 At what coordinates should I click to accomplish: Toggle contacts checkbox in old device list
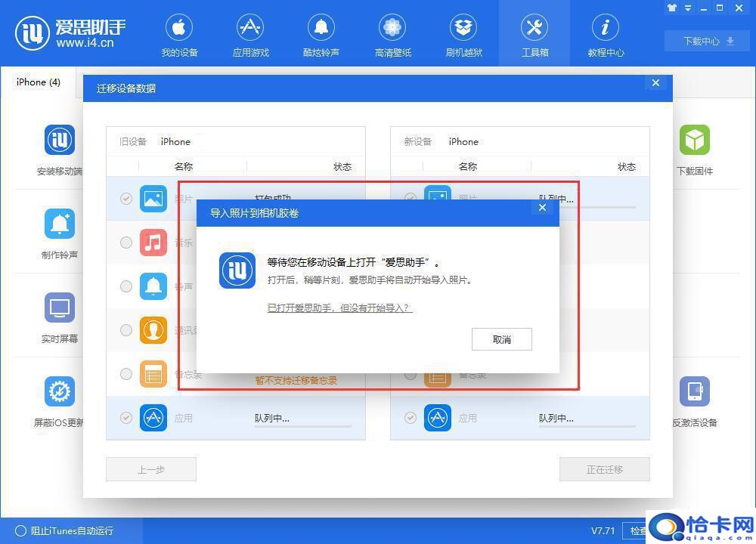125,330
